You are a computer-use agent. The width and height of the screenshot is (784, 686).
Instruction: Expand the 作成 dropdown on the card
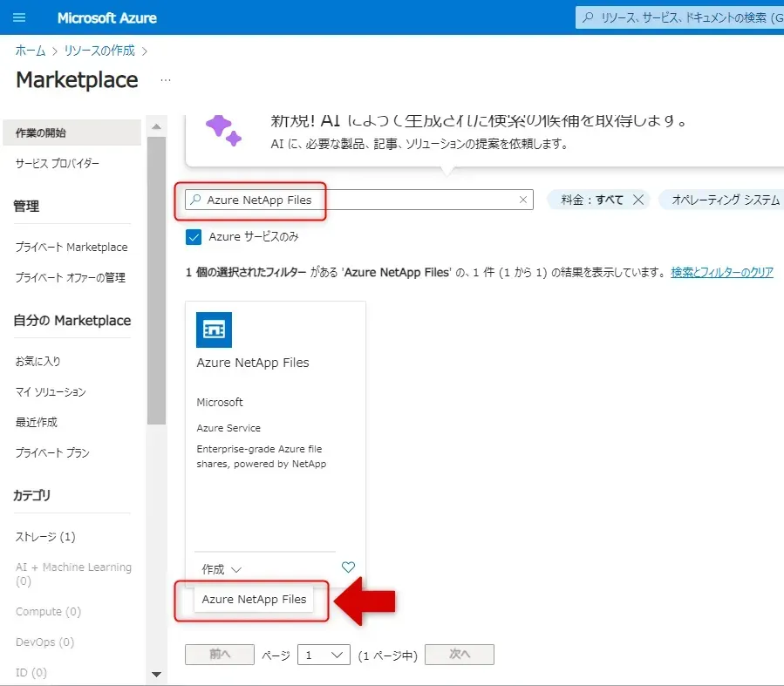pyautogui.click(x=222, y=569)
